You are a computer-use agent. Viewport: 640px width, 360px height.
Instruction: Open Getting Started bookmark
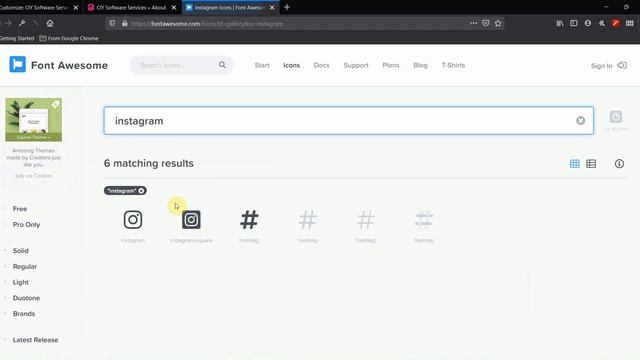[17, 38]
